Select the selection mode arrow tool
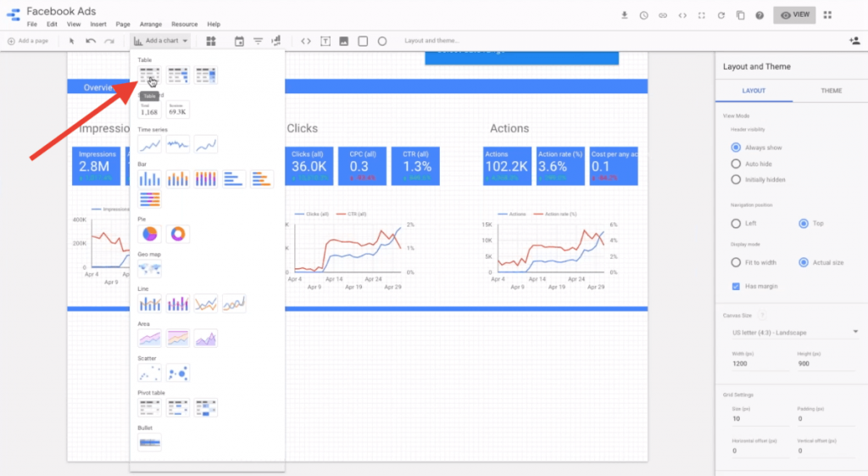This screenshot has height=476, width=868. (x=71, y=41)
